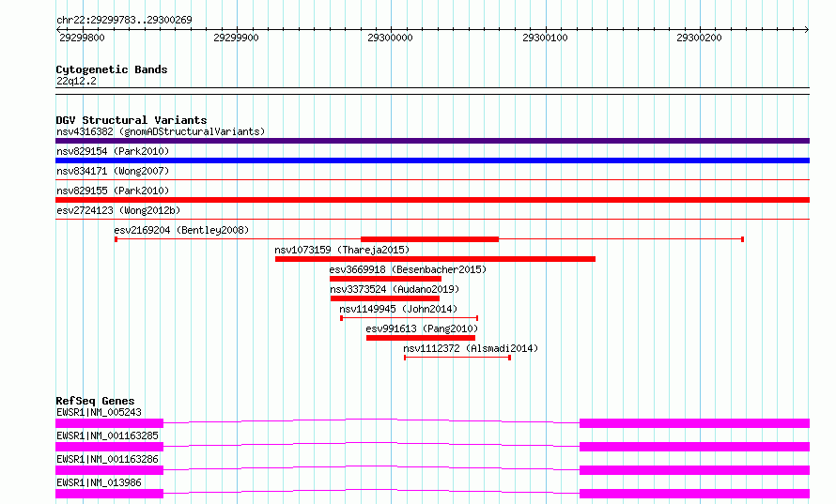Select the esv991613 red variant bar
This screenshot has height=504, width=836.
(421, 338)
